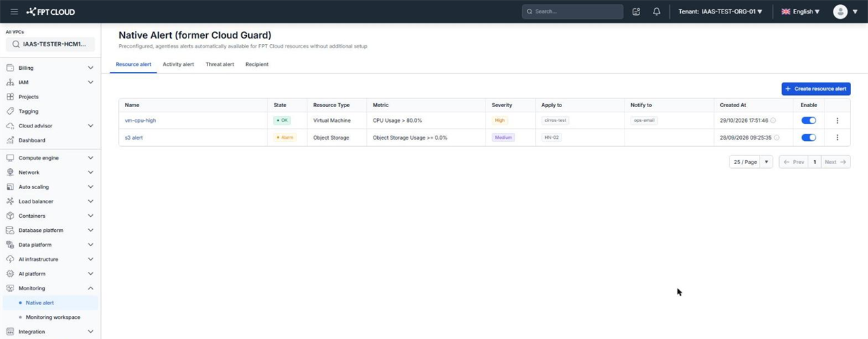Open the vm-cpu-high alert link
The image size is (868, 339).
pos(140,121)
